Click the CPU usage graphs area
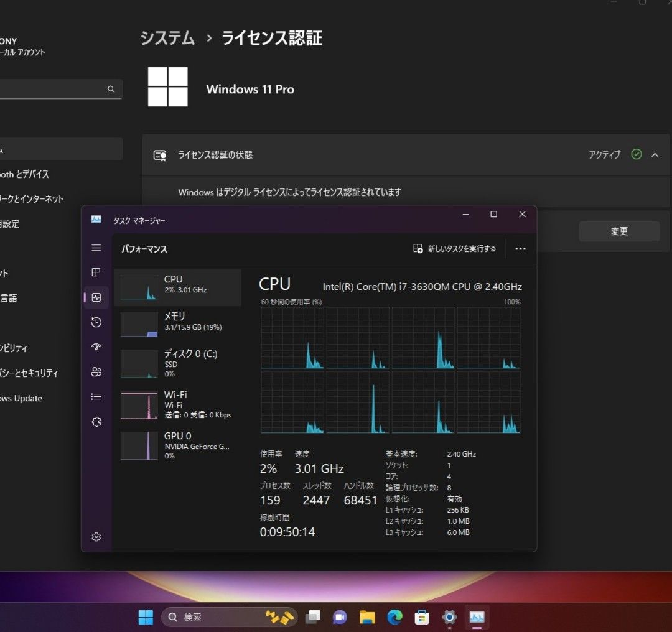The height and width of the screenshot is (632, 672). (x=390, y=370)
